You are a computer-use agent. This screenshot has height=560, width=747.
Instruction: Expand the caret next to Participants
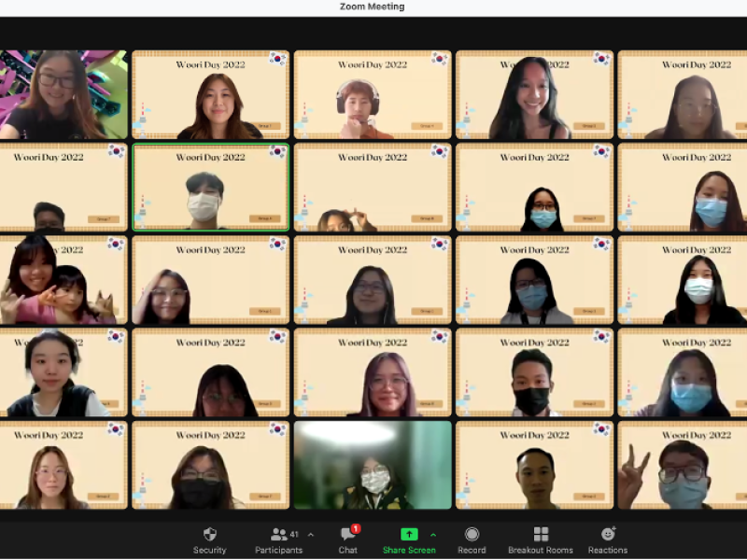pos(311,535)
